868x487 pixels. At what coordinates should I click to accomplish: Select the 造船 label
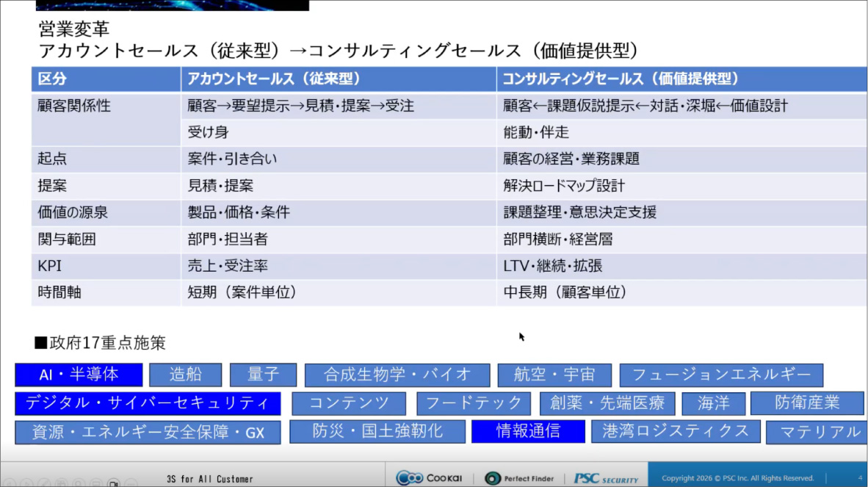click(x=186, y=375)
